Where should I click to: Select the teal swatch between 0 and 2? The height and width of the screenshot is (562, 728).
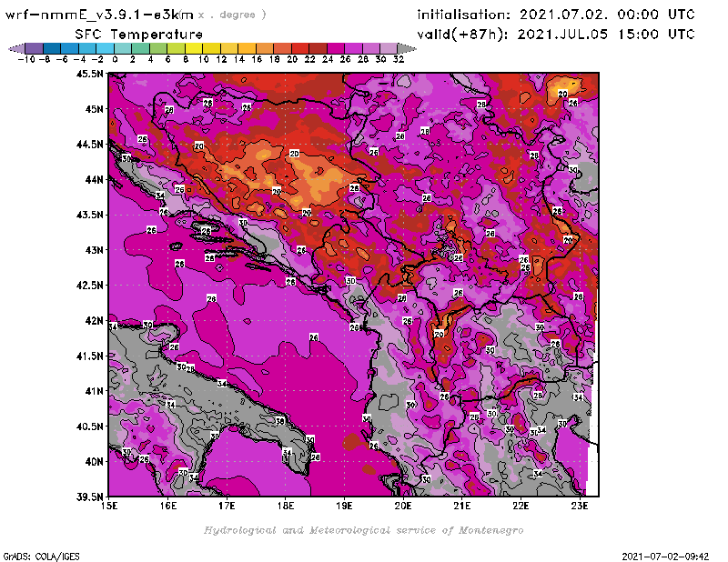[123, 48]
